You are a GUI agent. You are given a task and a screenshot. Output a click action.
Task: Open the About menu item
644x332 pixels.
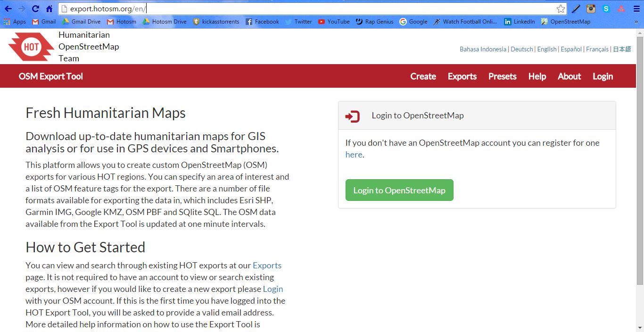coord(569,76)
